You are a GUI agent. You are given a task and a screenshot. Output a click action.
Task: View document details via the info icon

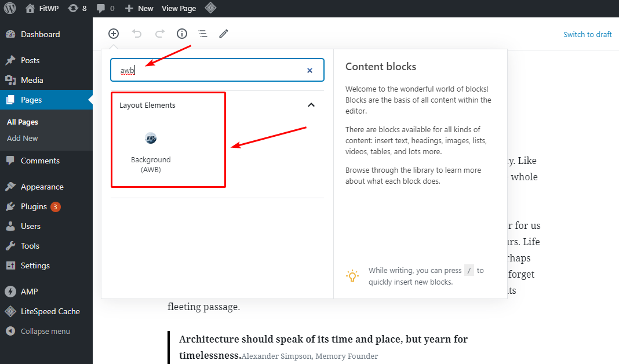(181, 34)
